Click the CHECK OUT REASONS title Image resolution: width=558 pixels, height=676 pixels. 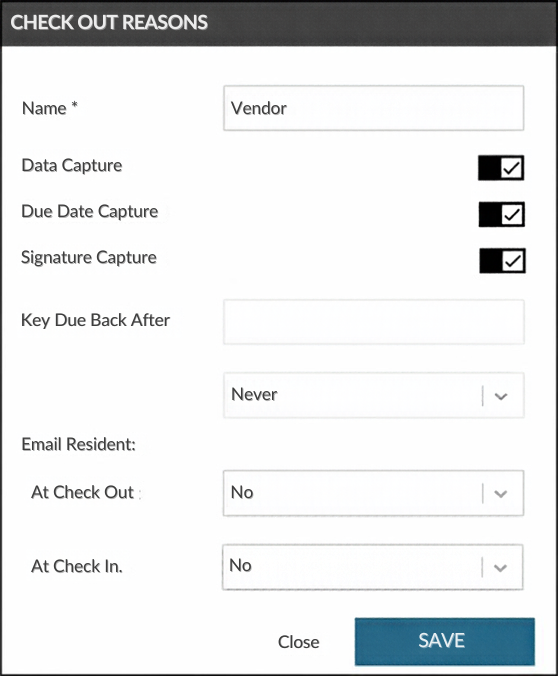tap(109, 22)
